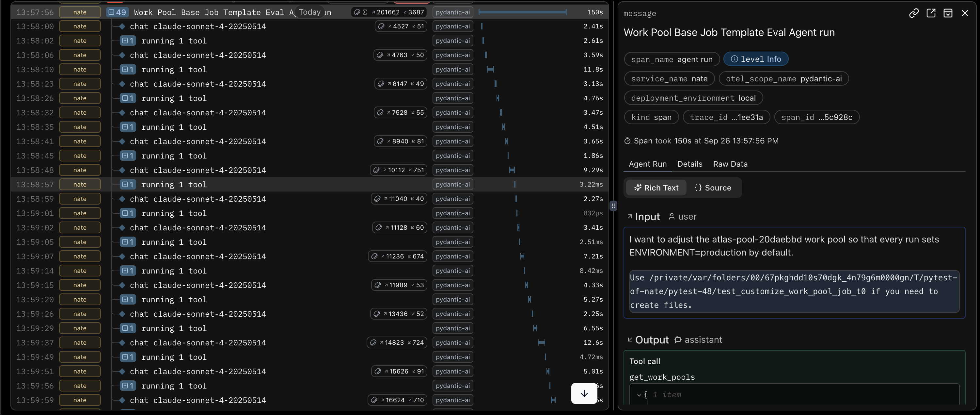The image size is (980, 415).
Task: Switch to the Agent Run tab
Action: 647,164
